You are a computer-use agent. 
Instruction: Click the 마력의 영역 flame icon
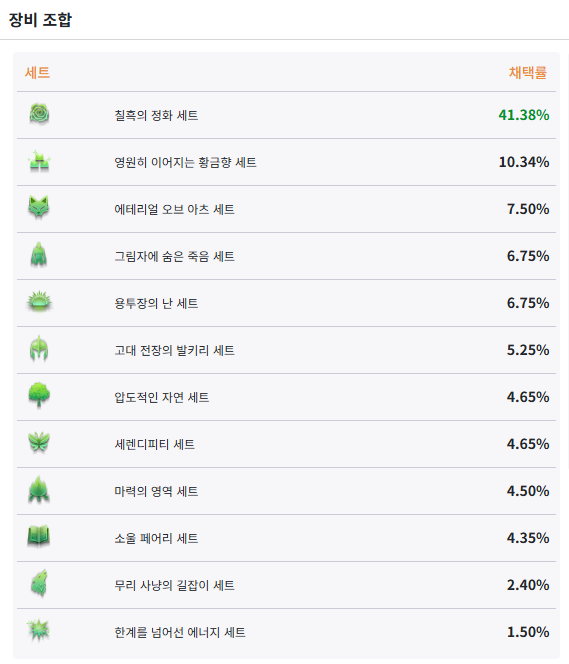click(39, 490)
